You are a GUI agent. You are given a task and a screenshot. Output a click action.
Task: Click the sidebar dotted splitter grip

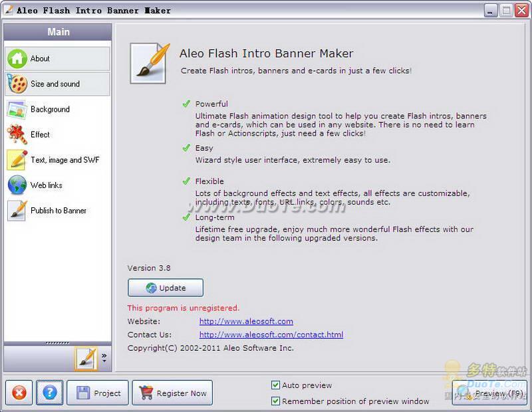pyautogui.click(x=57, y=343)
